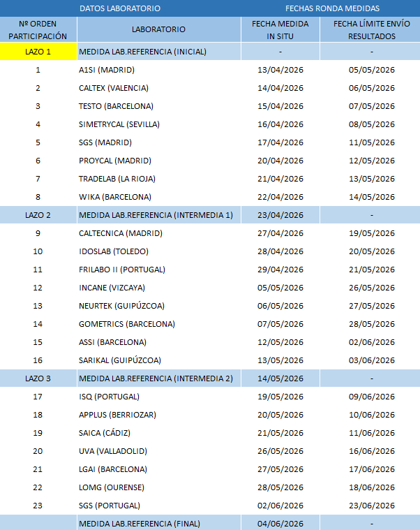Click the FECHA MEDIDA IN SITU column header

tap(280, 29)
